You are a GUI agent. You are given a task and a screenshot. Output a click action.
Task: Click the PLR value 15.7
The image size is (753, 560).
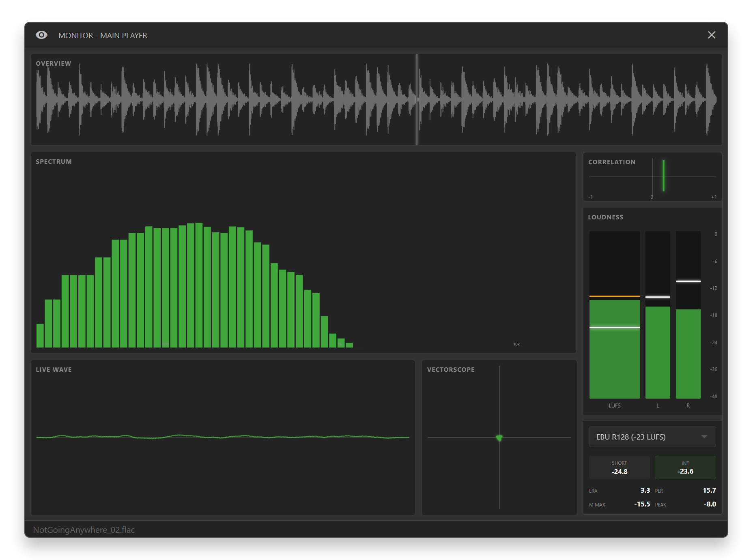(x=709, y=491)
